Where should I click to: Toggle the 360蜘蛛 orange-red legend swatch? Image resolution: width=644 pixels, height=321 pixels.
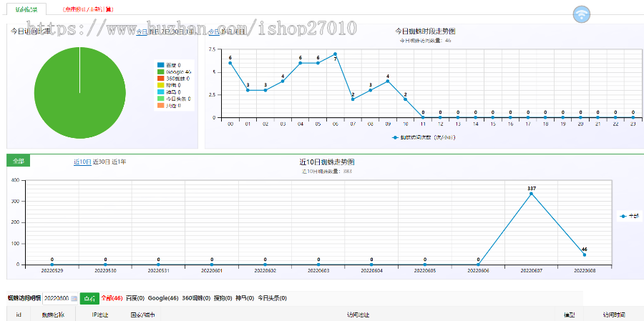tap(160, 79)
